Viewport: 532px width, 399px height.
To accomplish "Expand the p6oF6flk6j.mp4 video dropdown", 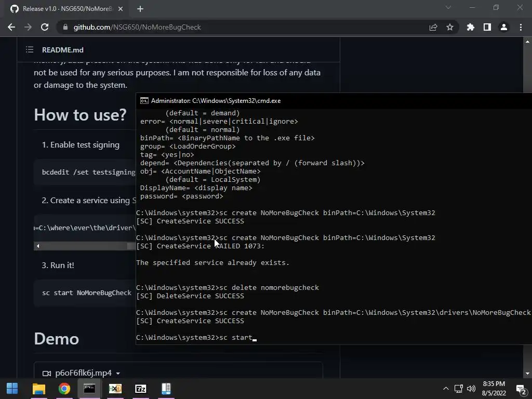I will [118, 373].
